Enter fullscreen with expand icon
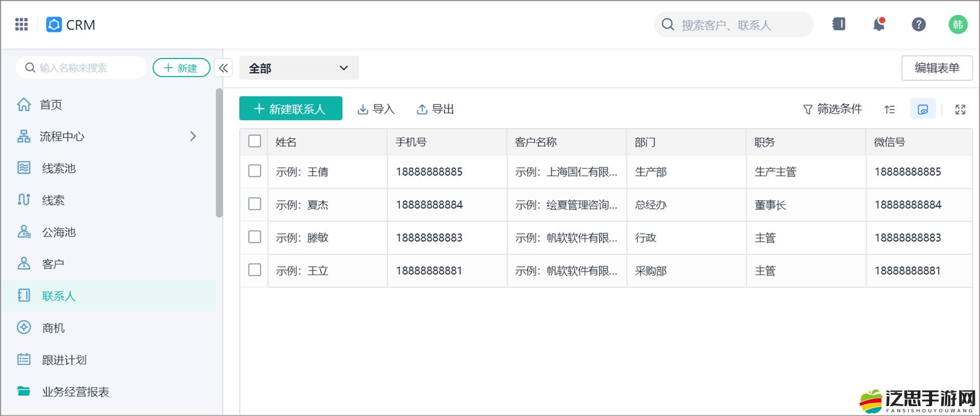The image size is (980, 416). click(x=960, y=109)
